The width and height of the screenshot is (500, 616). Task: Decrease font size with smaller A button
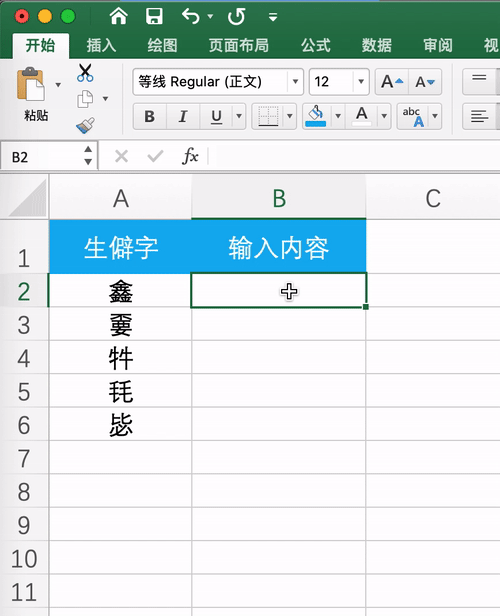point(425,82)
